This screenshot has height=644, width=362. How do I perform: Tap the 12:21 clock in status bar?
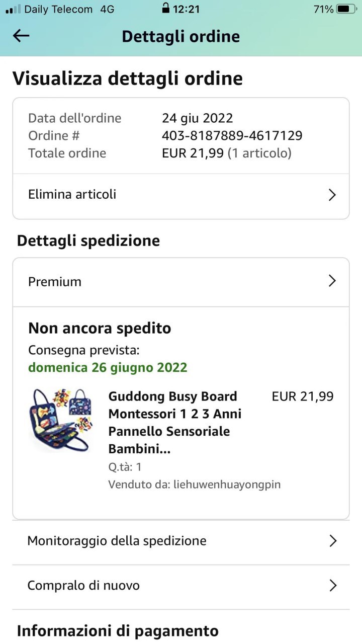pos(186,9)
